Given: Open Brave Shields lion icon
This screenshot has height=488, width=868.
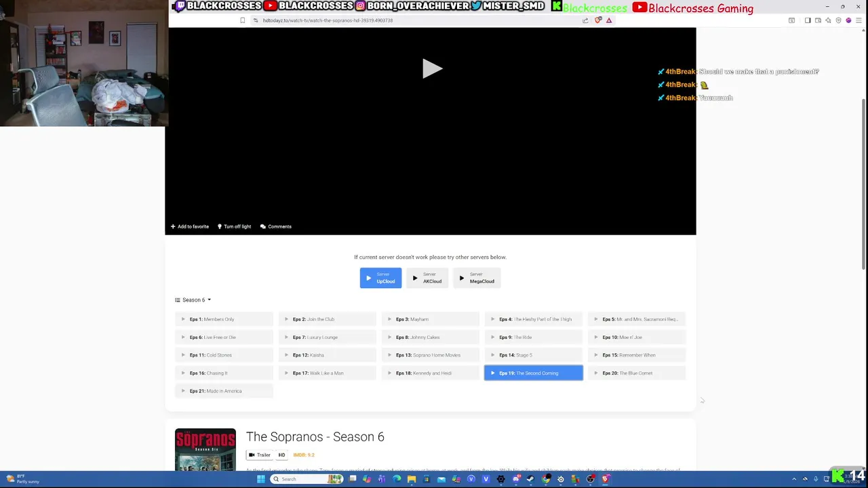Looking at the screenshot, I should 598,20.
